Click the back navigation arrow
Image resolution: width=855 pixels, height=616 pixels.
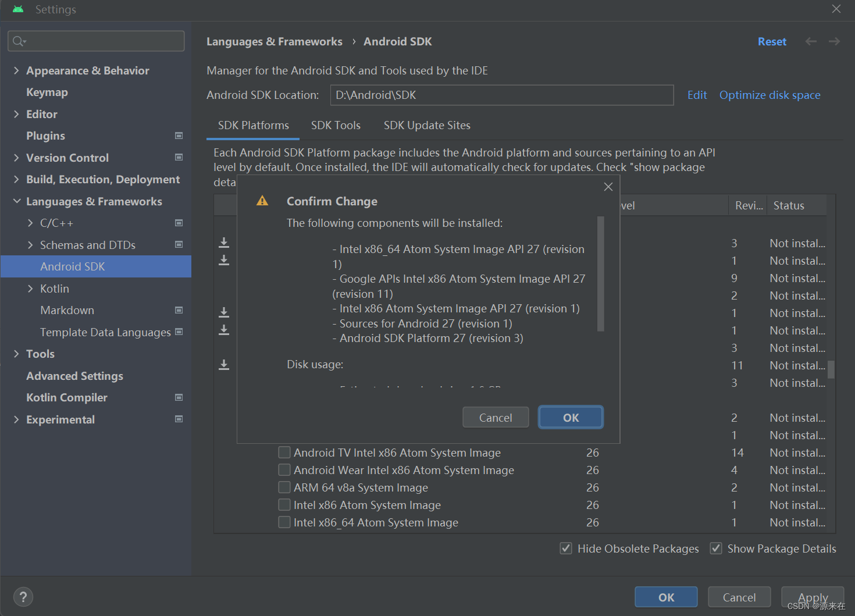tap(811, 41)
